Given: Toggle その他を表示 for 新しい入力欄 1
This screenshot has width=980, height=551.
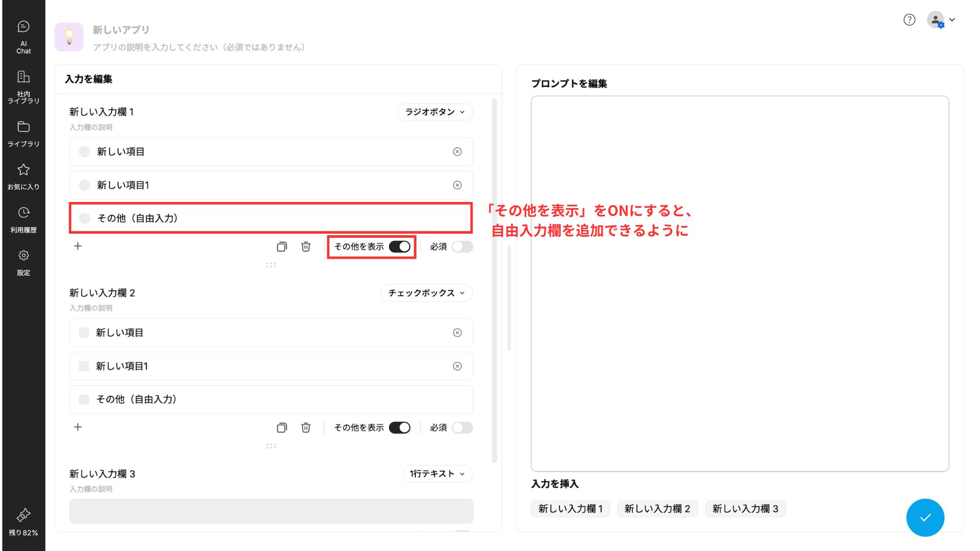Looking at the screenshot, I should tap(400, 247).
